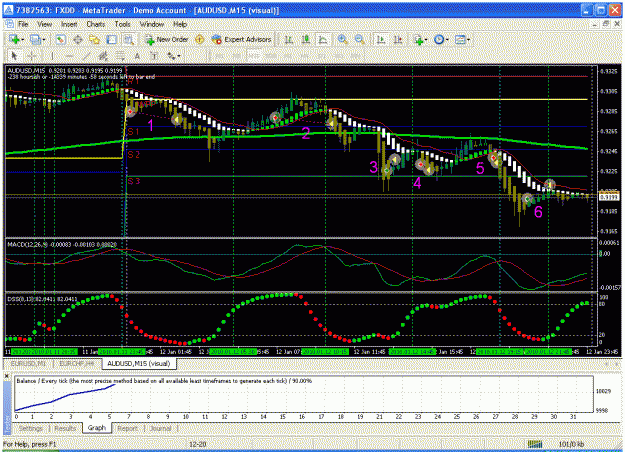
Task: Click the New Order button
Action: pos(166,39)
